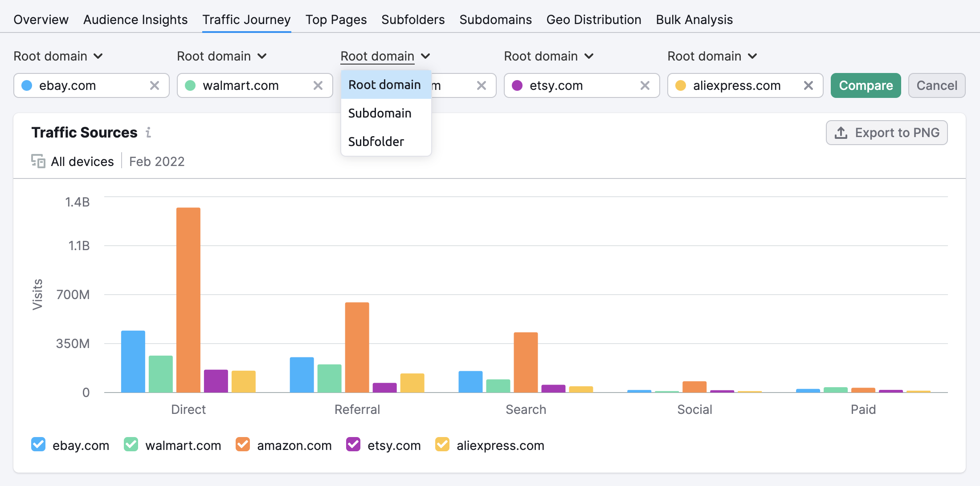Choose Subfolder option in dropdown list
Viewport: 980px width, 486px height.
pyautogui.click(x=386, y=142)
